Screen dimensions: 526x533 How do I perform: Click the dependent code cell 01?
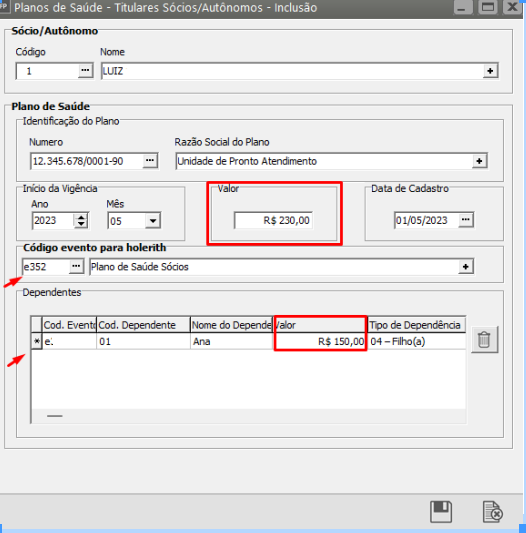click(x=143, y=341)
